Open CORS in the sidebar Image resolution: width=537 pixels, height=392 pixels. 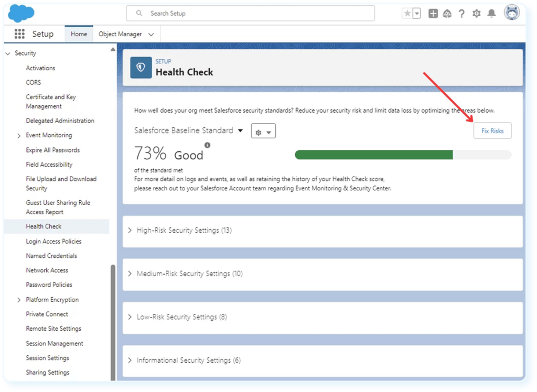pyautogui.click(x=33, y=82)
